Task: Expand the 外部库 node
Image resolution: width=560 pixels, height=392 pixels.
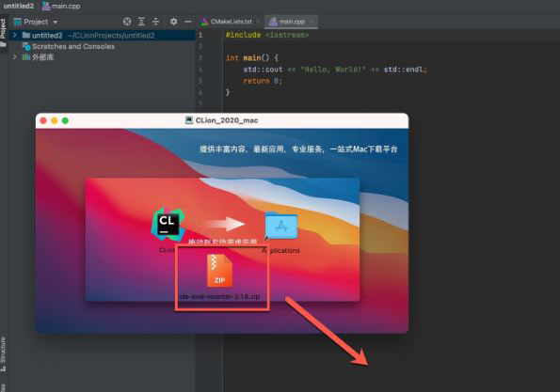Action: click(x=15, y=56)
